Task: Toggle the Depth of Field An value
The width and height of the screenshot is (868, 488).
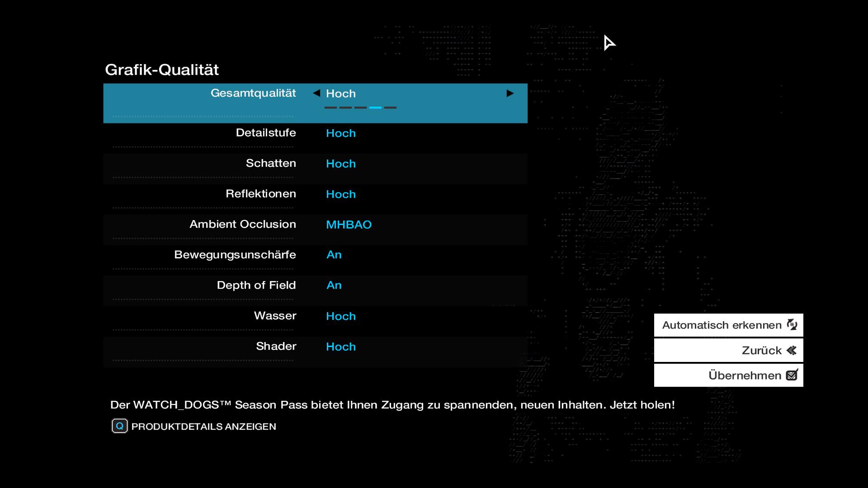Action: click(x=334, y=286)
